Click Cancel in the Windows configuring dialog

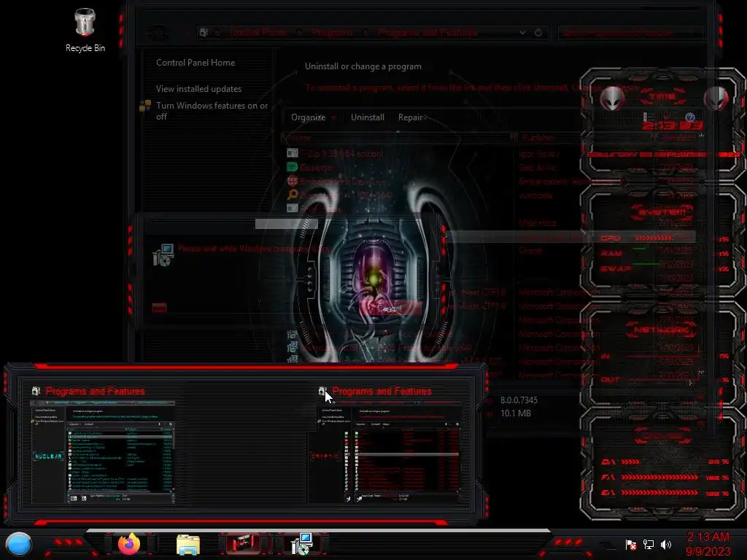(x=390, y=308)
